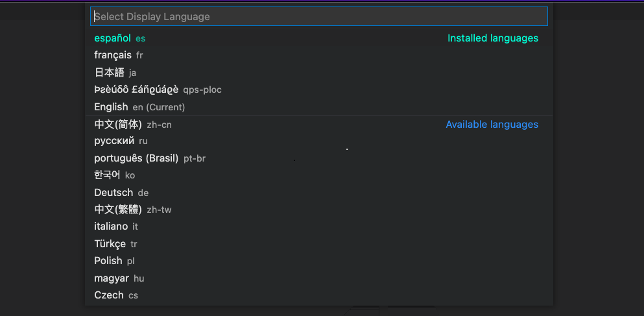Select русский (ru) language
Image resolution: width=644 pixels, height=316 pixels.
(x=114, y=141)
